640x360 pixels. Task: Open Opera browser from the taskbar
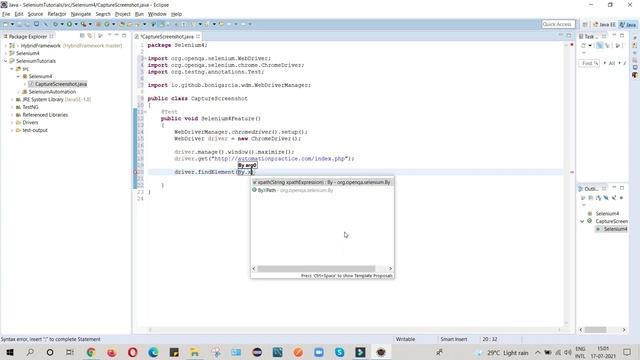click(x=132, y=352)
